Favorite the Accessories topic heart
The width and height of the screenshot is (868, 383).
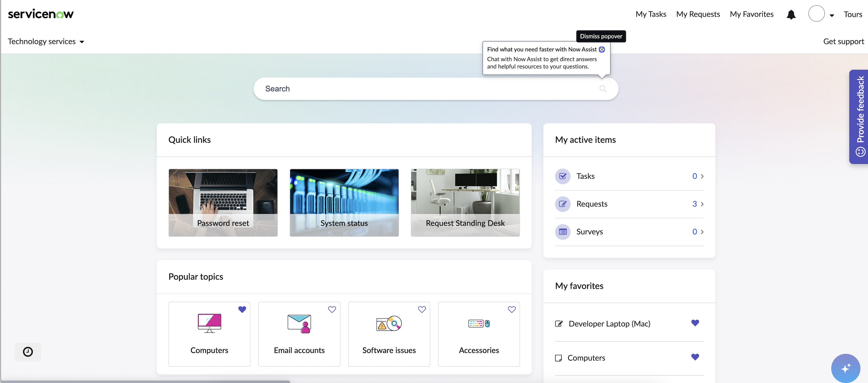point(511,310)
